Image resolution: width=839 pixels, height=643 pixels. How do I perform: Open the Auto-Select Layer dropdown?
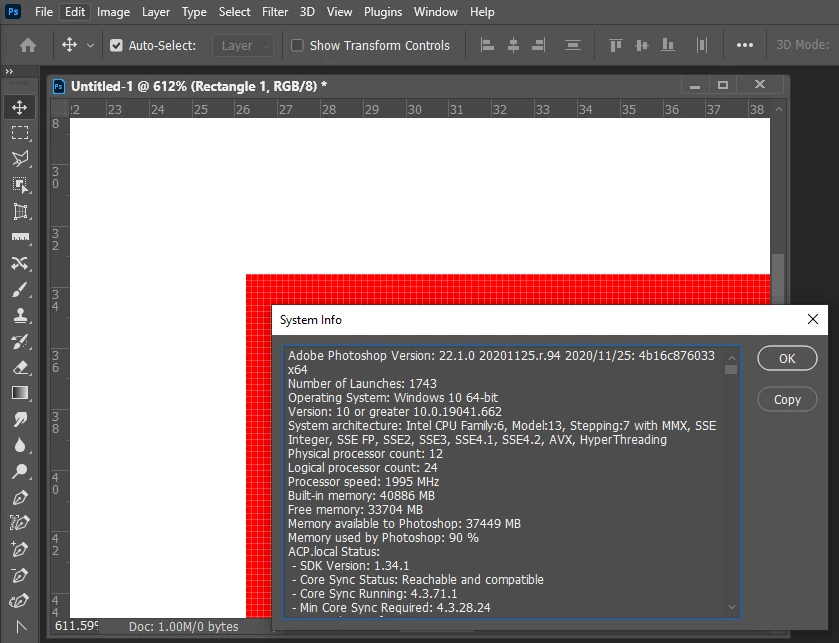[243, 46]
